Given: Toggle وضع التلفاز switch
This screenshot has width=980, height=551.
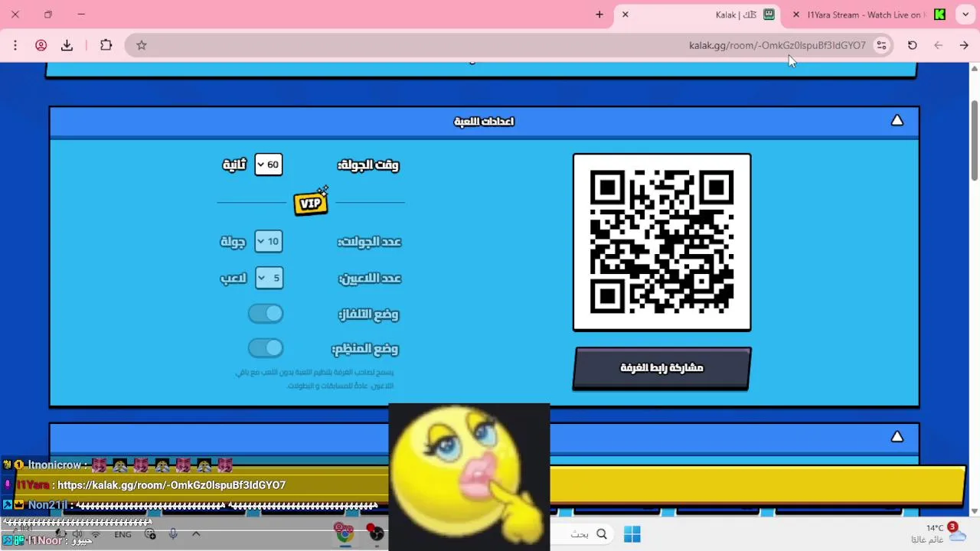Looking at the screenshot, I should 266,314.
